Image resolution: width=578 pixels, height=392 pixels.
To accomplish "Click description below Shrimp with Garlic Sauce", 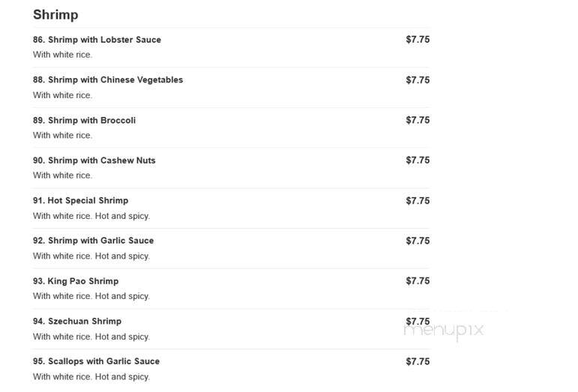I will [91, 256].
